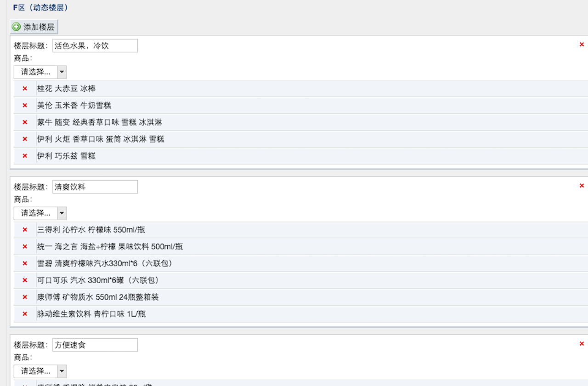Click product name 伊利 火炬 香草口味 蛋筒

tap(101, 139)
